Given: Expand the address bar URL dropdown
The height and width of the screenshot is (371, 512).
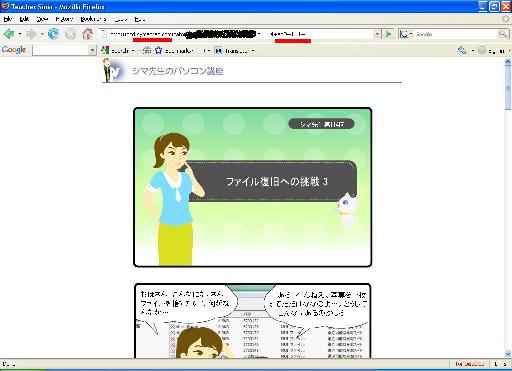Looking at the screenshot, I should (377, 34).
